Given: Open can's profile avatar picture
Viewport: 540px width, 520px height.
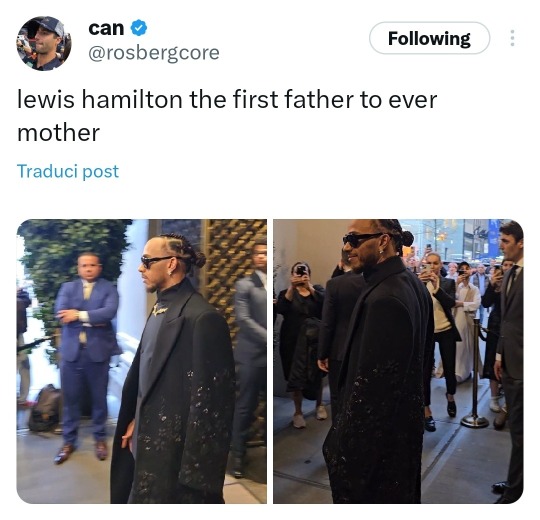Looking at the screenshot, I should click(44, 43).
